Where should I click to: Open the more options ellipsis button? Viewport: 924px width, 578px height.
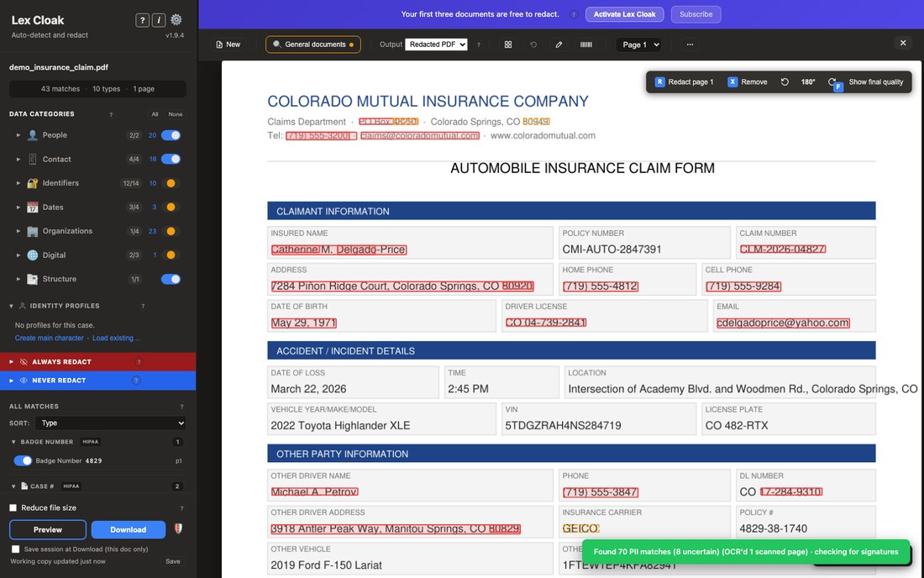coord(690,45)
